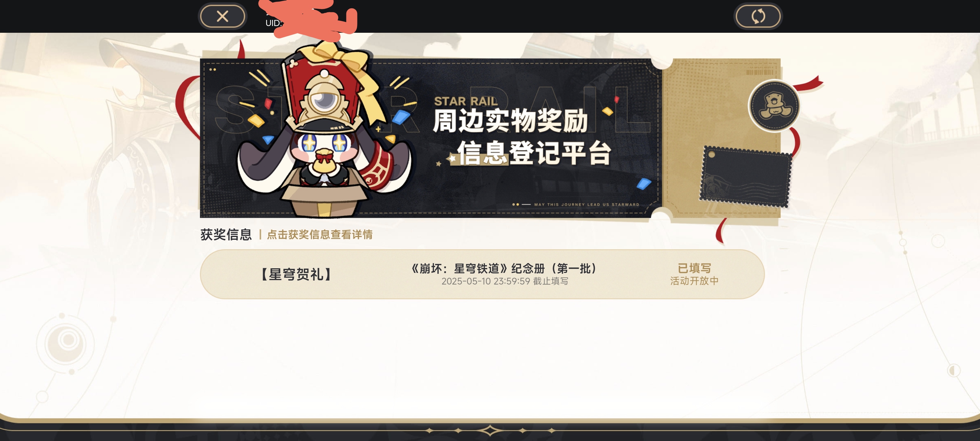Refresh the page using the circular arrows icon
The image size is (980, 441).
tap(758, 16)
